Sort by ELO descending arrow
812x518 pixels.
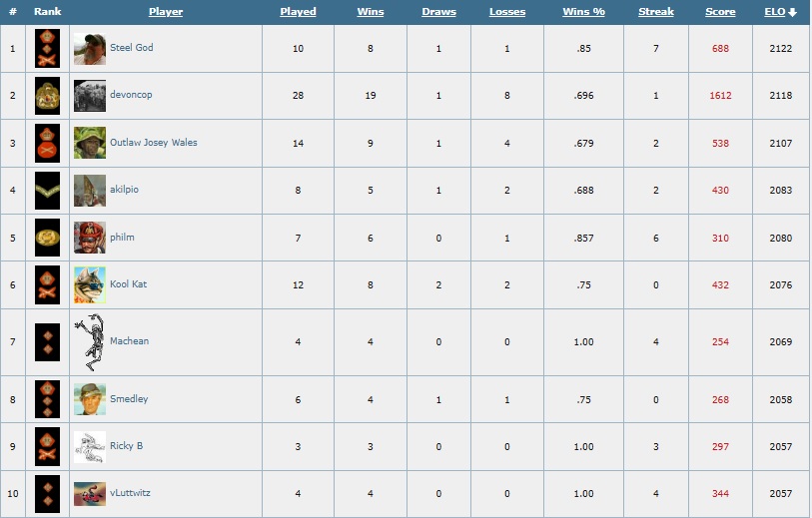792,12
